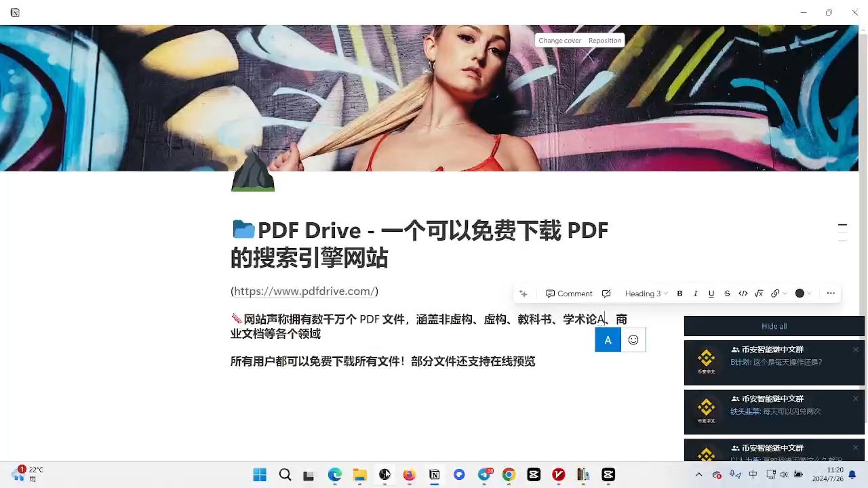
Task: Click paragraph starting 网站声称拥有数千万个
Action: (x=429, y=326)
